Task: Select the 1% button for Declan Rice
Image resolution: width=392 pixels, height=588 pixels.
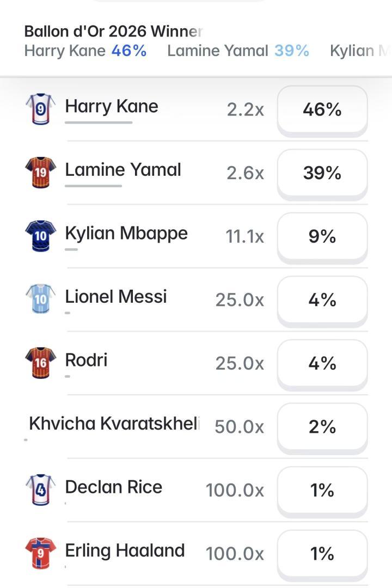Action: [322, 490]
